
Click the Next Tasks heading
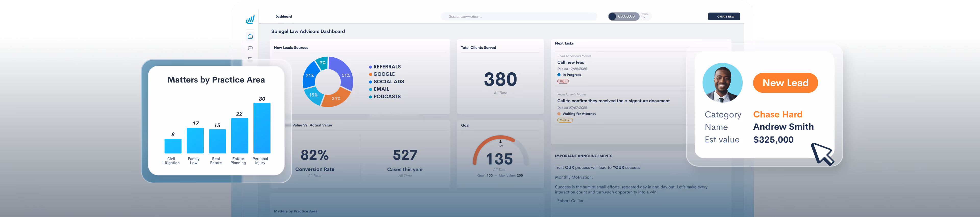point(564,43)
